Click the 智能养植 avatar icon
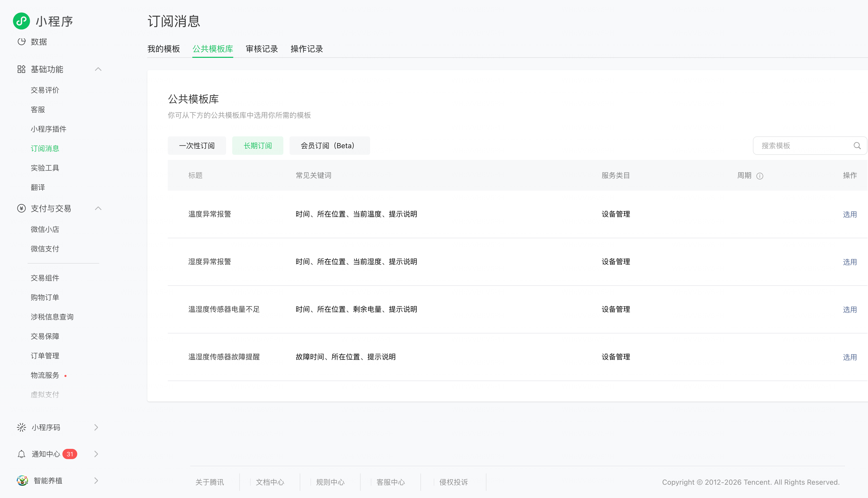 (x=22, y=481)
